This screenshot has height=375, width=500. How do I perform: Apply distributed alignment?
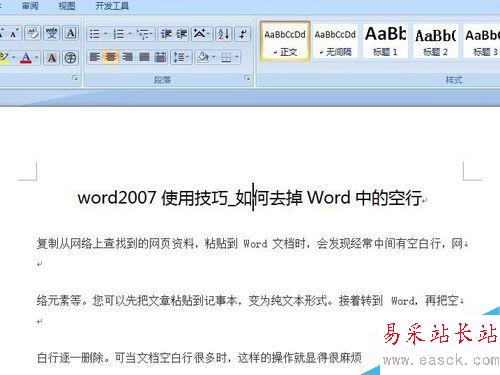click(x=160, y=57)
